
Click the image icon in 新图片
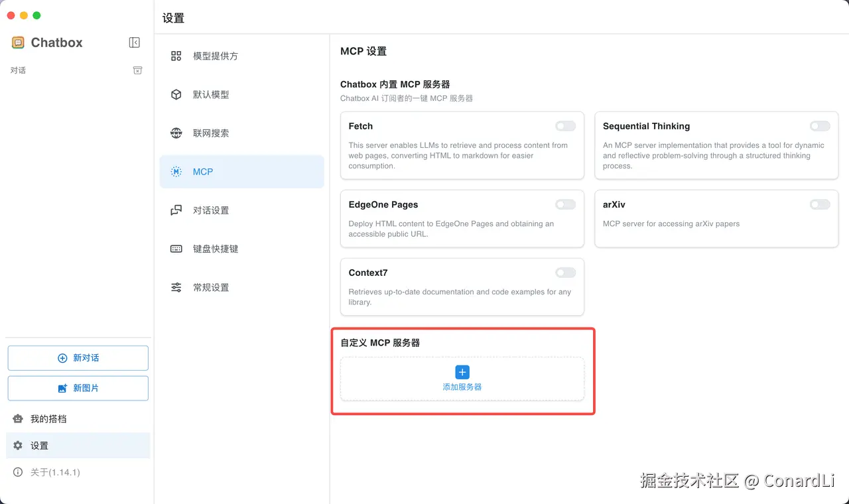62,388
